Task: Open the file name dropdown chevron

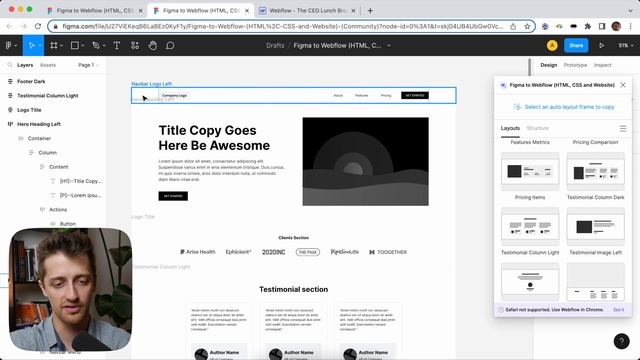Action: pyautogui.click(x=389, y=46)
